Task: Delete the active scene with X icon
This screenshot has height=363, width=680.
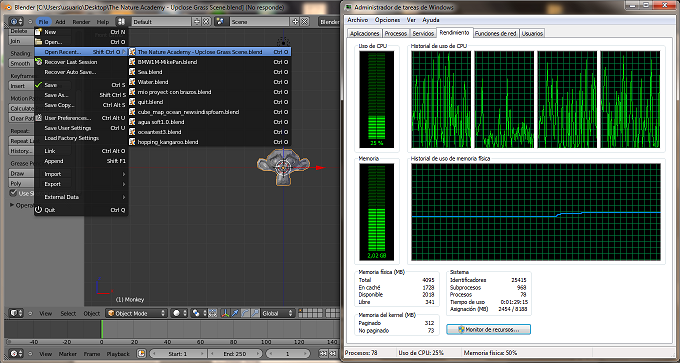Action: tap(304, 22)
